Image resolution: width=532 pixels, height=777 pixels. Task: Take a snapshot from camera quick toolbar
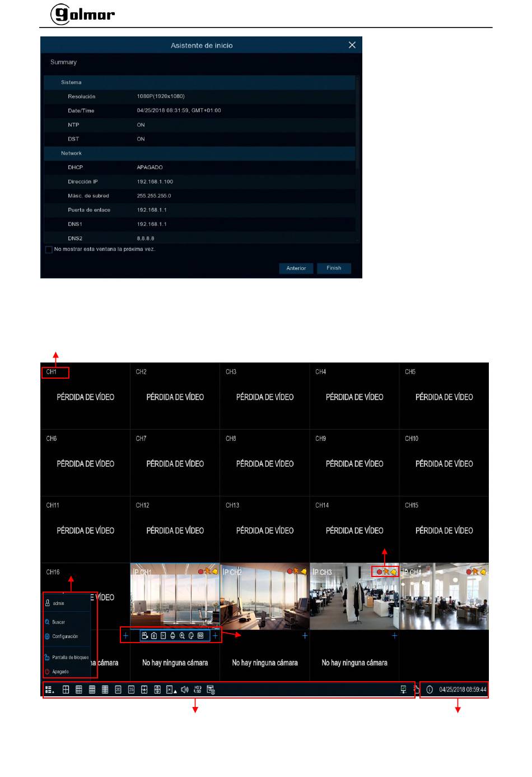[x=154, y=636]
